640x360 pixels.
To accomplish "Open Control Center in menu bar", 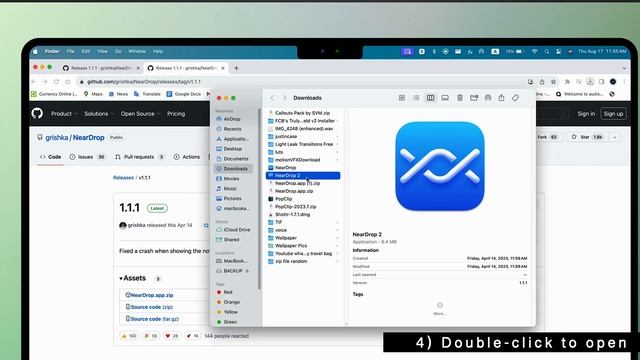I will click(x=558, y=51).
